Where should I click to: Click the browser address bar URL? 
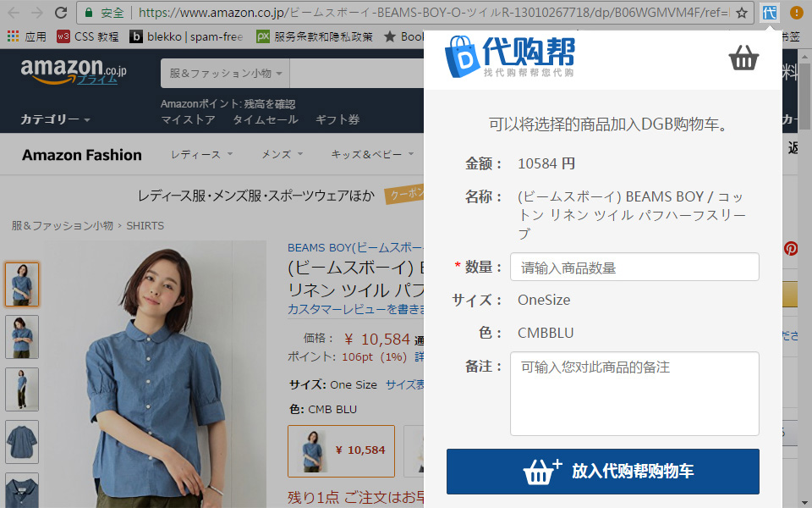(x=434, y=13)
